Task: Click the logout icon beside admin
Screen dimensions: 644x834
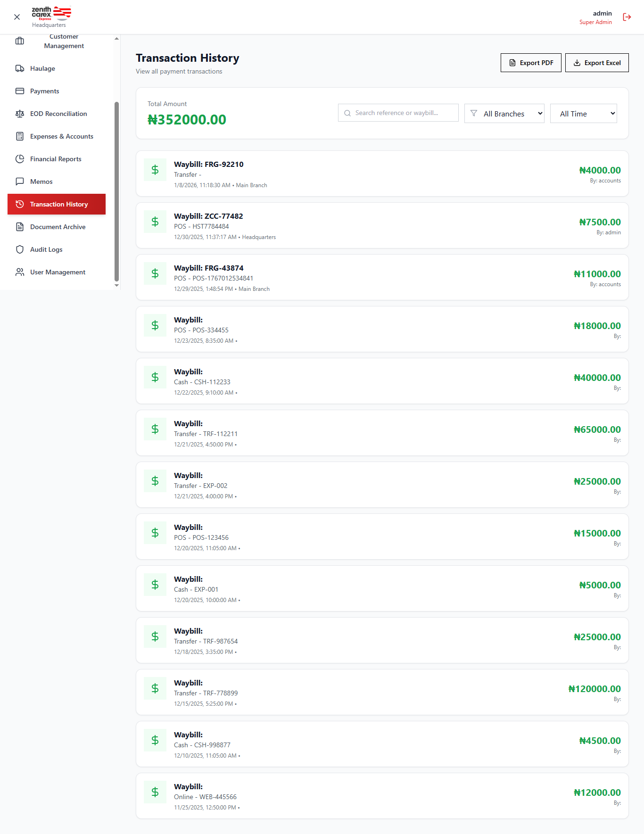Action: click(627, 17)
